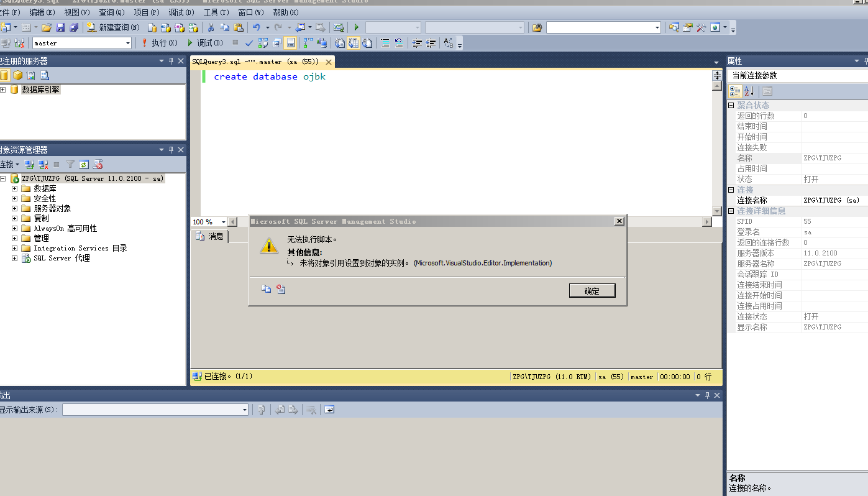Click the show technical details icon in dialog

281,289
